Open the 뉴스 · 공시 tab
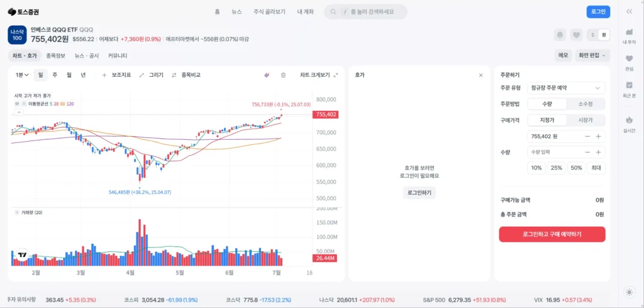The height and width of the screenshot is (308, 644). pyautogui.click(x=87, y=55)
